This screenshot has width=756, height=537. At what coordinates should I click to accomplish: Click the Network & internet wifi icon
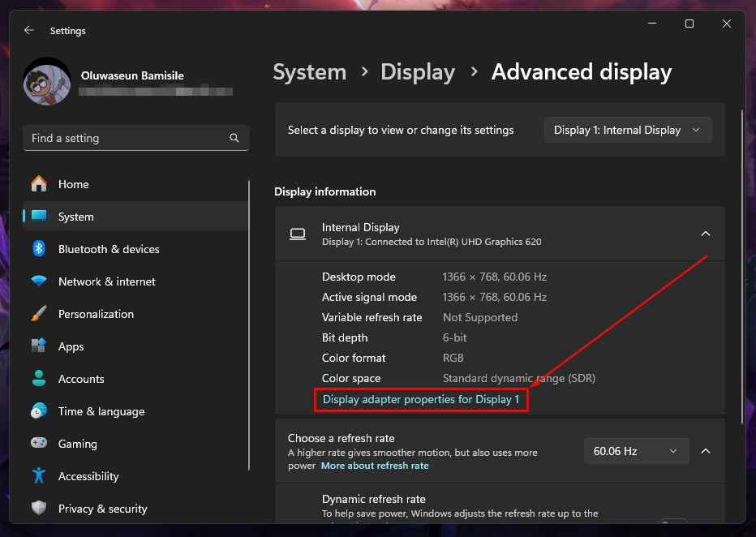tap(39, 281)
